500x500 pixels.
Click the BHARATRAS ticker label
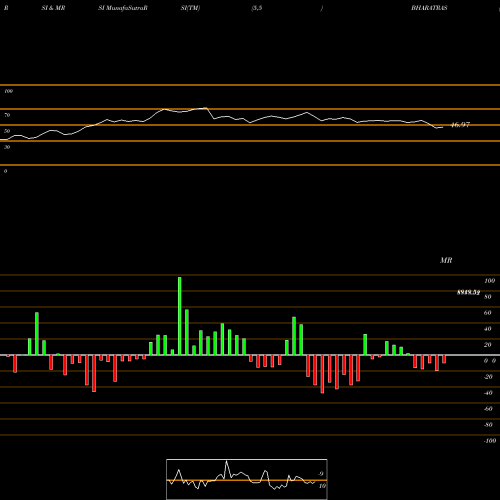(x=429, y=8)
